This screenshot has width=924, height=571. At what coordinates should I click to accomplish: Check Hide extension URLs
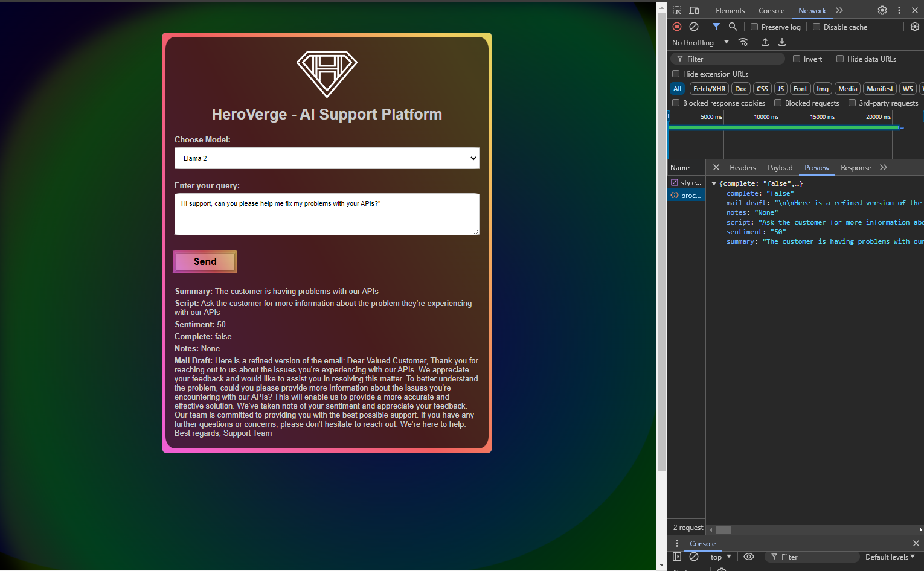click(x=676, y=74)
